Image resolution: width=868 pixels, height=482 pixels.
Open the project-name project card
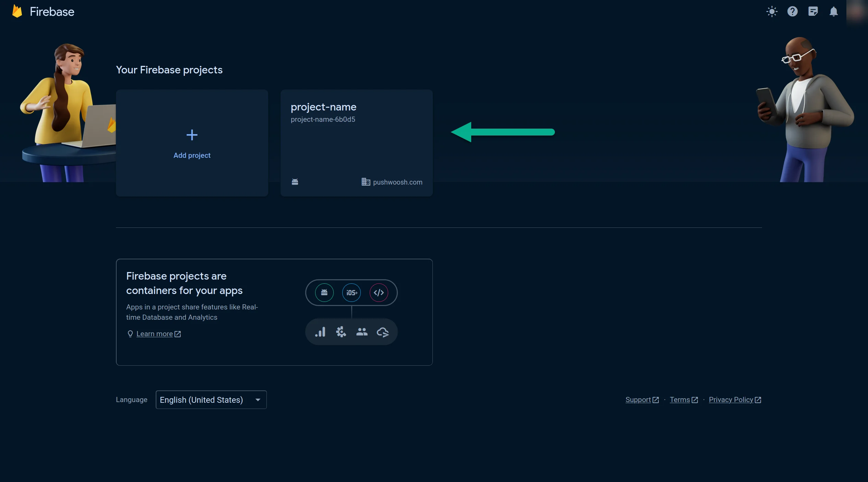[356, 143]
